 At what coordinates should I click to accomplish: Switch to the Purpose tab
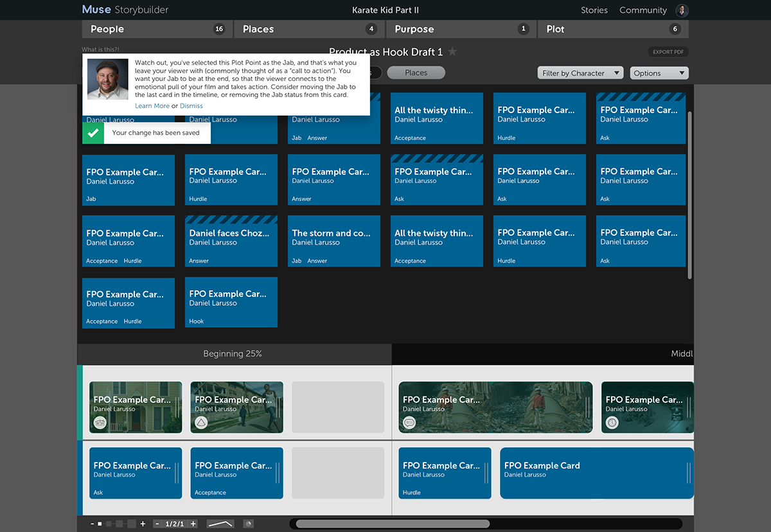[461, 29]
